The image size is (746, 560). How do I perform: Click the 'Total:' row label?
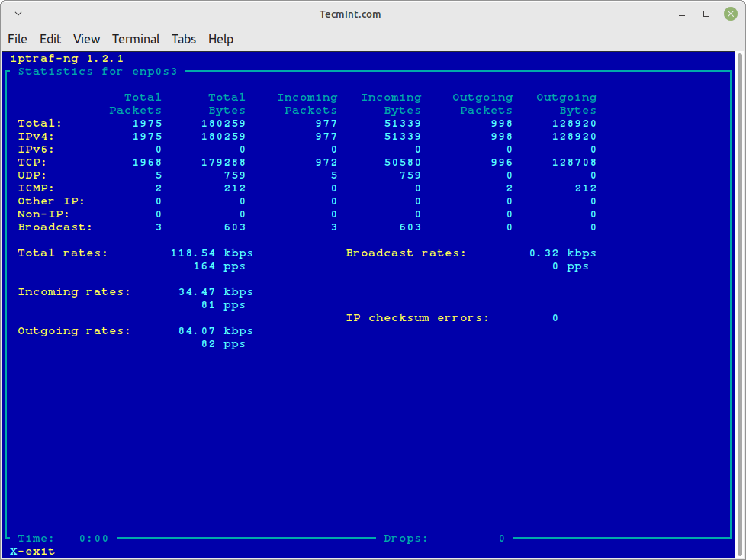(x=40, y=124)
